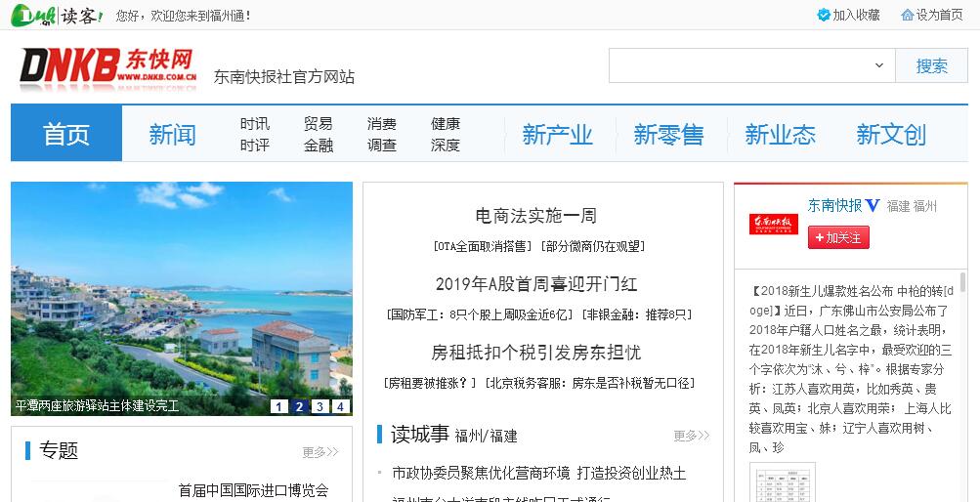Open headline 电商法实施一周
The image size is (980, 502).
pyautogui.click(x=536, y=216)
